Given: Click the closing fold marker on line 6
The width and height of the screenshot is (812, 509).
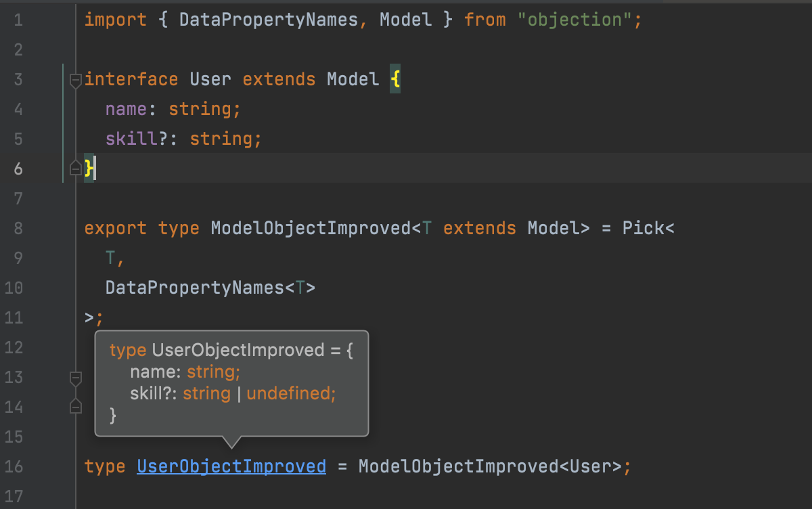Looking at the screenshot, I should (x=76, y=169).
